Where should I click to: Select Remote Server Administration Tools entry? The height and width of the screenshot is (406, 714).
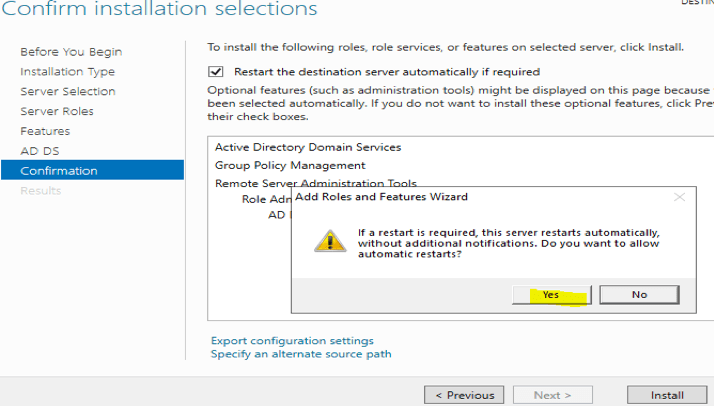coord(316,183)
